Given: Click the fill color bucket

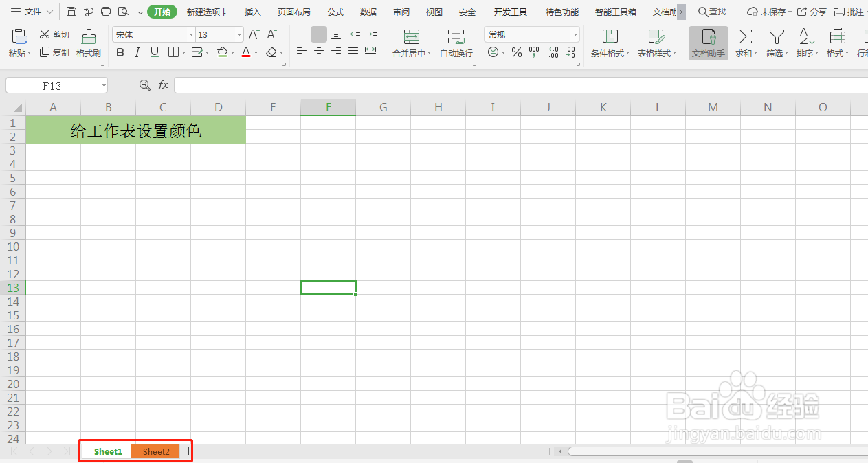Looking at the screenshot, I should click(222, 52).
